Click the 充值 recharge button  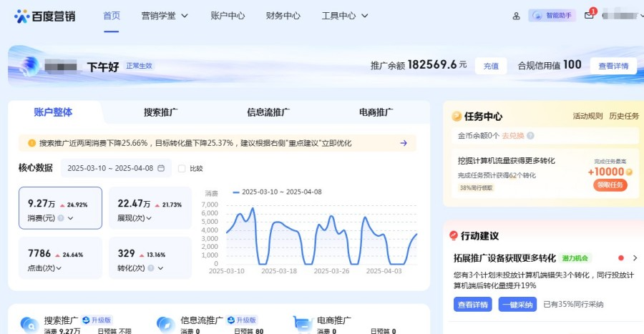[491, 66]
